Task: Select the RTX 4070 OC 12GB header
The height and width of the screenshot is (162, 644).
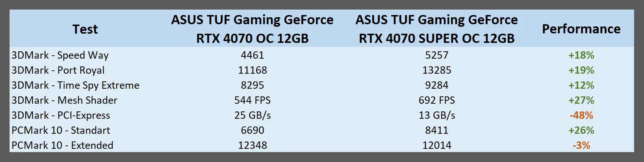Action: coord(252,29)
